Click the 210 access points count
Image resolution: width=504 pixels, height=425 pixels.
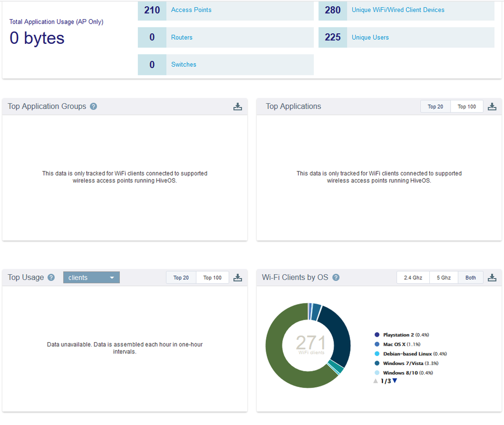coord(152,10)
